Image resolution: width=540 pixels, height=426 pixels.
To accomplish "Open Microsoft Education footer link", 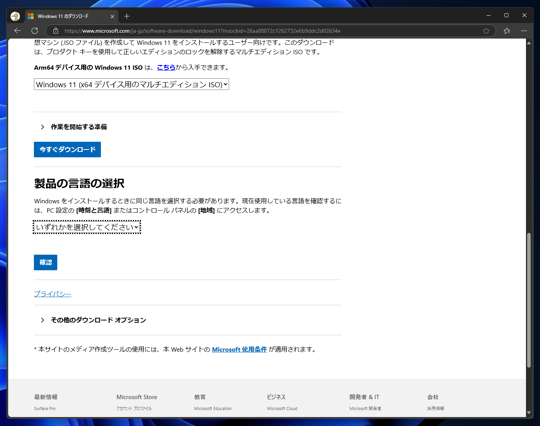I will 213,408.
